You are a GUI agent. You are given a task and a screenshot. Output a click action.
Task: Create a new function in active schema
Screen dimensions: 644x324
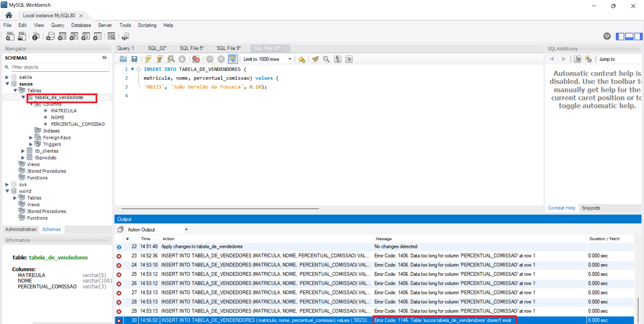pos(97,36)
